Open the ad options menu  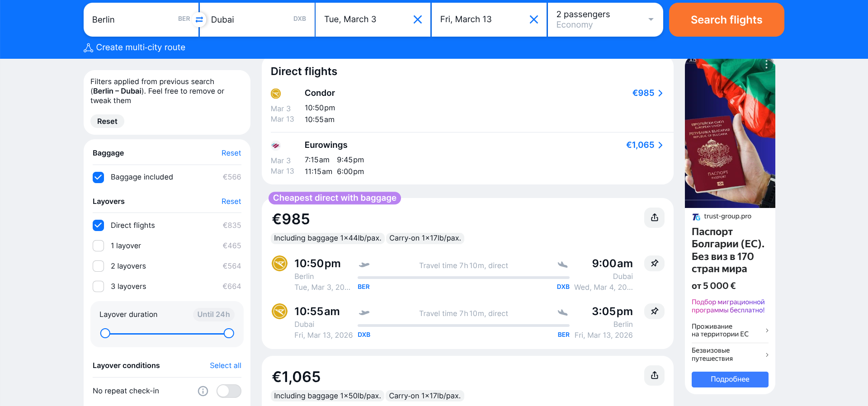point(766,65)
